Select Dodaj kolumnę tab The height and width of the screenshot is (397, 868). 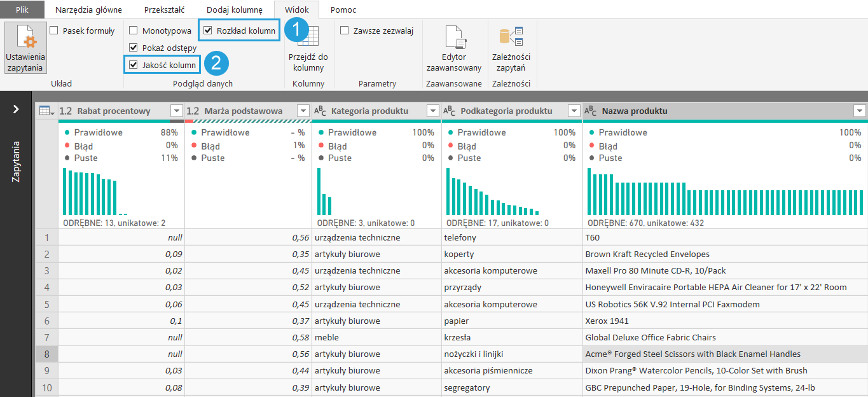tap(234, 10)
